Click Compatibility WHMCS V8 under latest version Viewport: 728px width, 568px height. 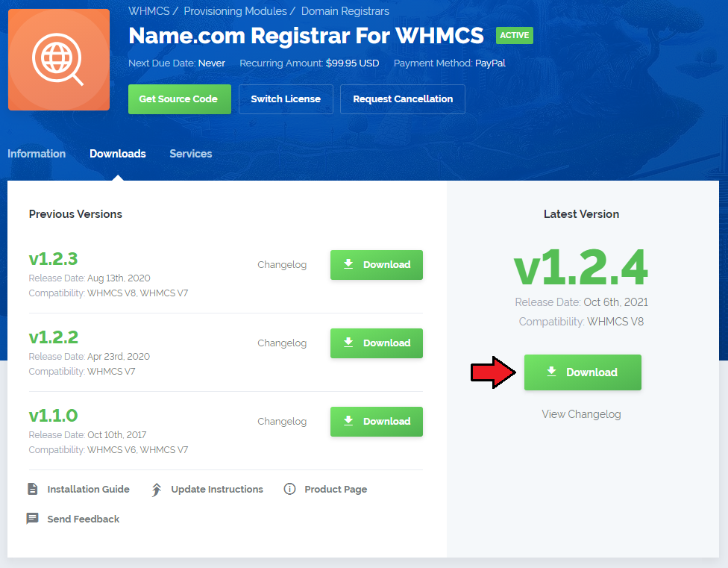(581, 322)
